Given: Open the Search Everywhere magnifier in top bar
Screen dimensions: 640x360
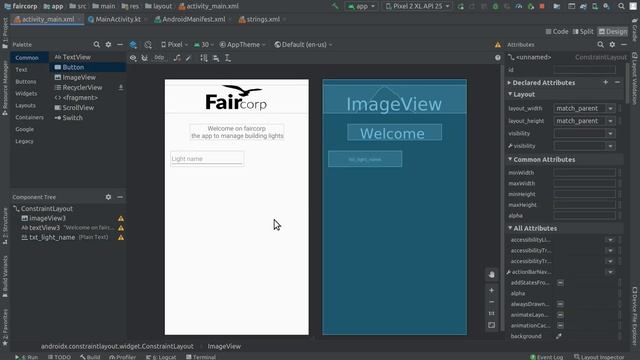Looking at the screenshot, I should coord(621,6).
